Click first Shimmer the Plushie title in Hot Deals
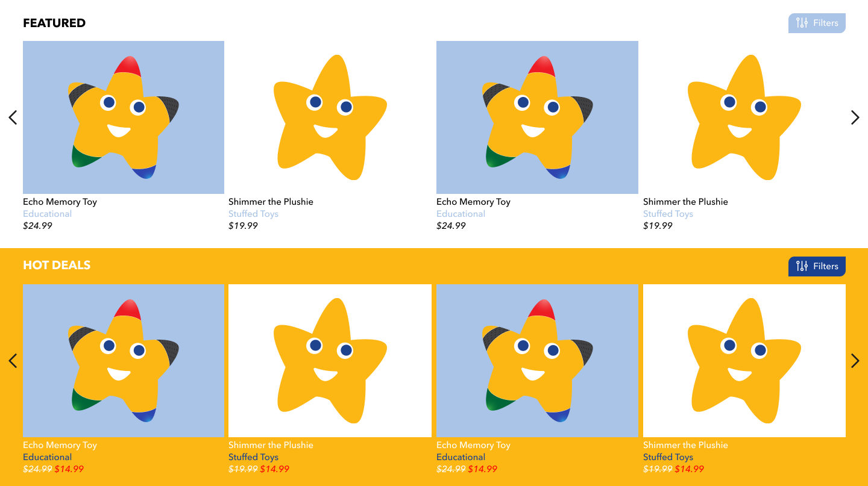The width and height of the screenshot is (868, 486). pyautogui.click(x=271, y=445)
